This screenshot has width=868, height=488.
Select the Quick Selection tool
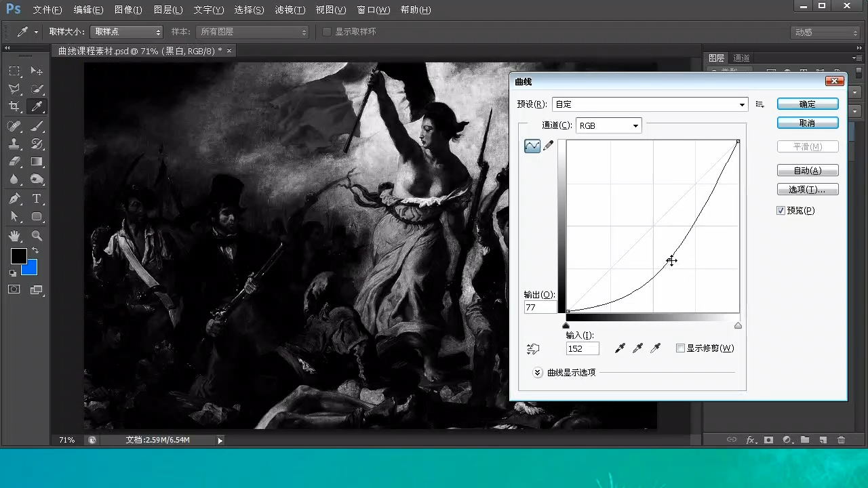(x=37, y=89)
